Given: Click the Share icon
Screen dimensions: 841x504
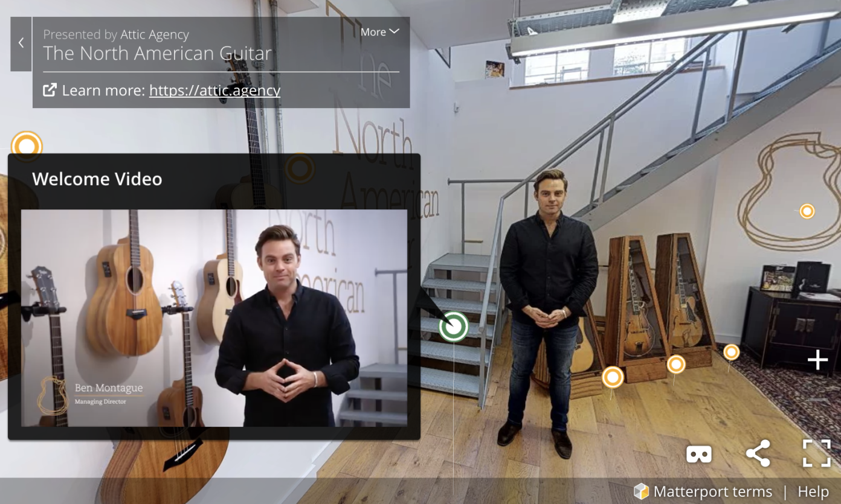Looking at the screenshot, I should pyautogui.click(x=758, y=454).
